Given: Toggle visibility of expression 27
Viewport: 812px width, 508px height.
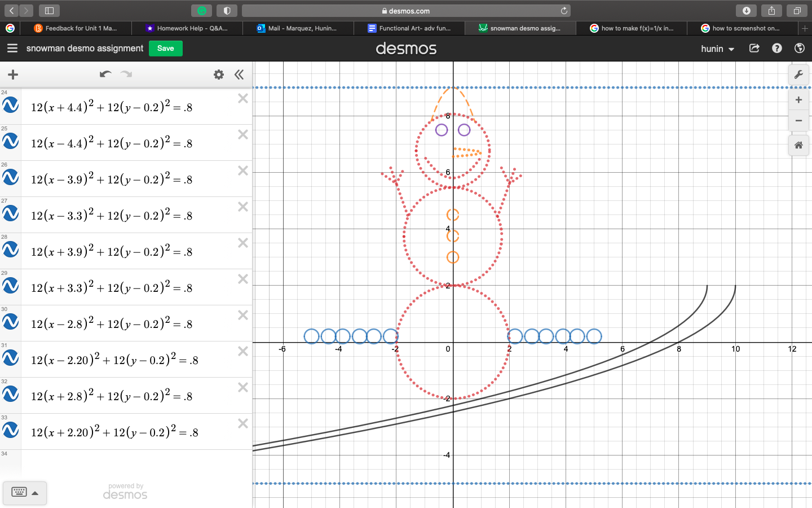Looking at the screenshot, I should 11,213.
